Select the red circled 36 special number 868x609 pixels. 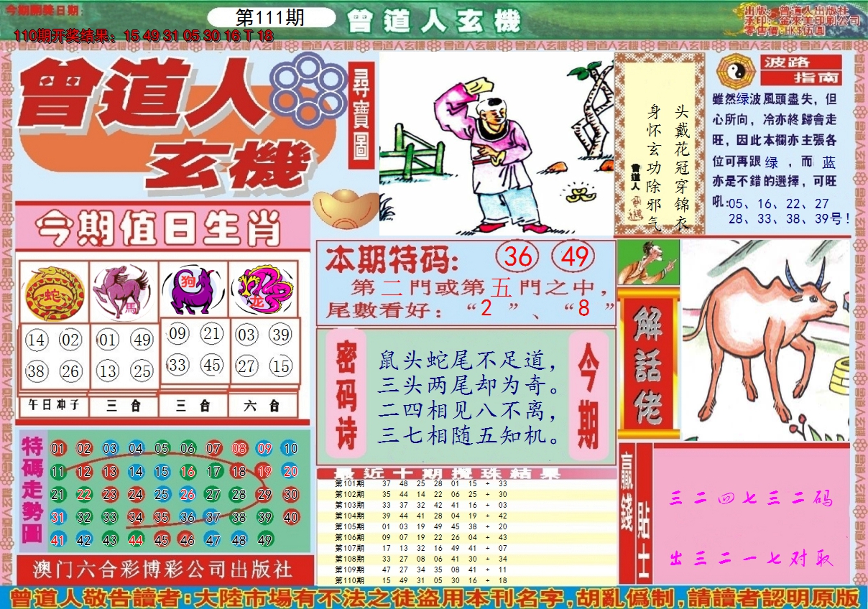pyautogui.click(x=518, y=257)
